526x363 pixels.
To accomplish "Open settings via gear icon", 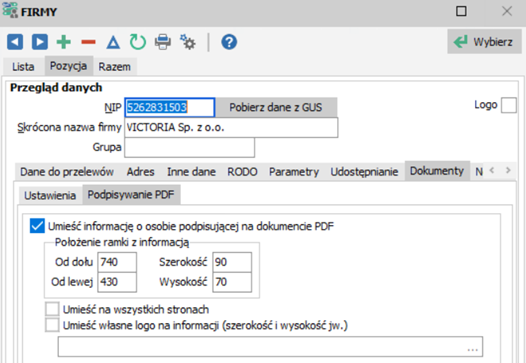I will coord(188,42).
